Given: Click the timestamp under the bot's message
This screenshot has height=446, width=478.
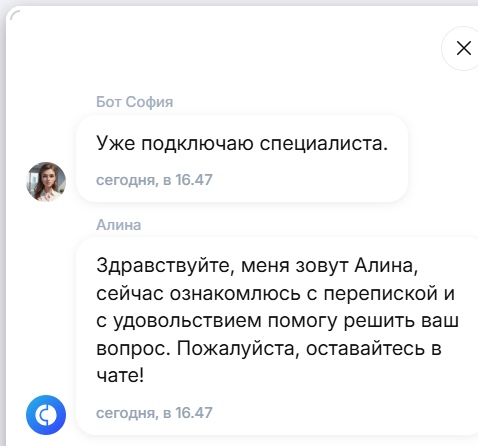Looking at the screenshot, I should click(154, 180).
